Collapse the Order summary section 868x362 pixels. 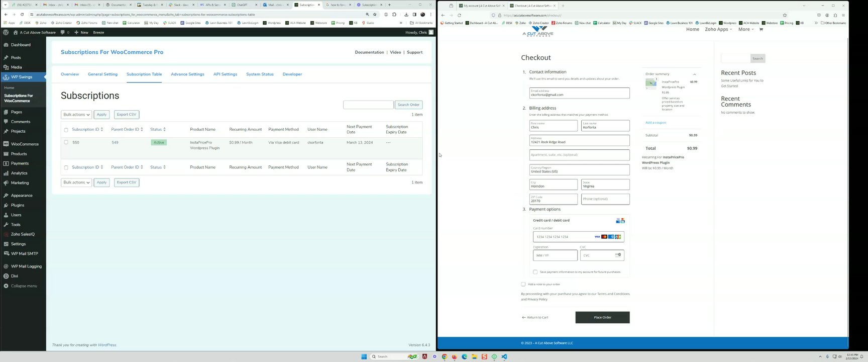tap(694, 74)
